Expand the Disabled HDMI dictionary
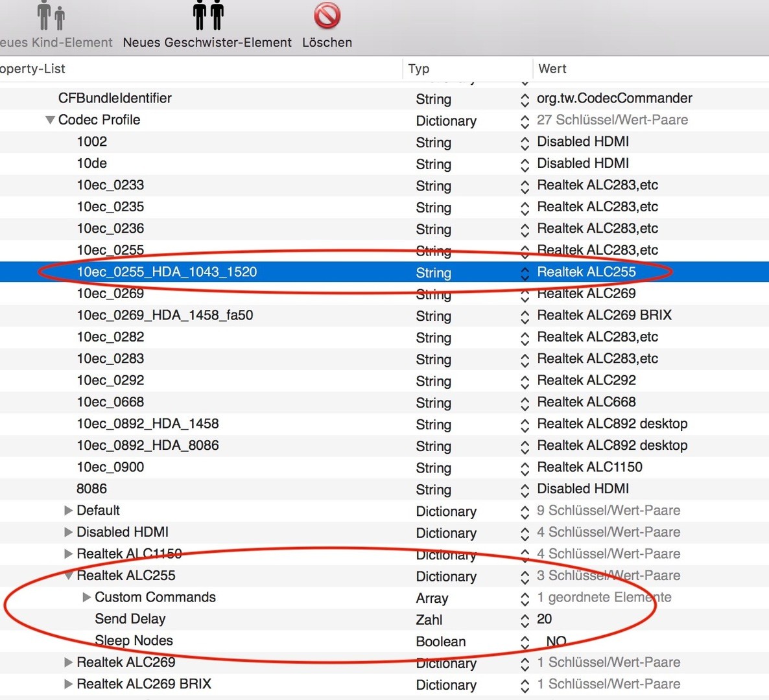769x700 pixels. click(69, 532)
